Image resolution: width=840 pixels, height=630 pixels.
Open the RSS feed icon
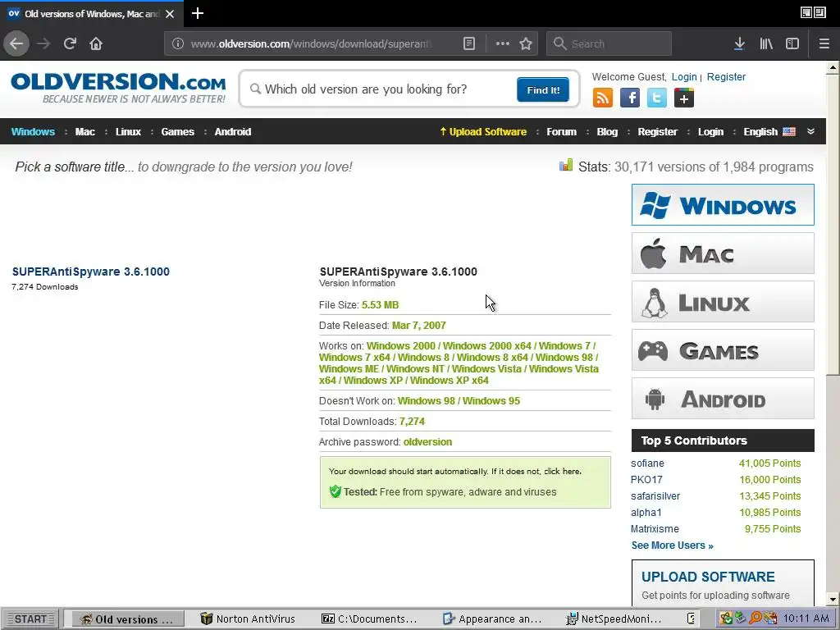(603, 98)
